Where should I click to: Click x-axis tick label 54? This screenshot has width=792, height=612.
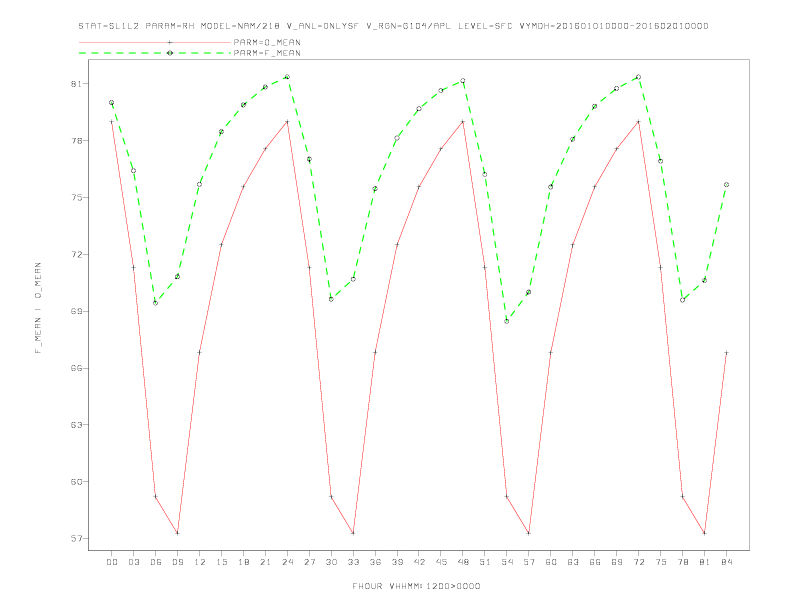point(507,562)
